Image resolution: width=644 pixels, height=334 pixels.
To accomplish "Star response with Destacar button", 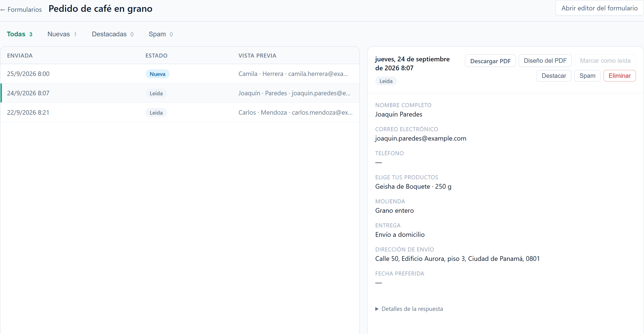I will [x=554, y=76].
